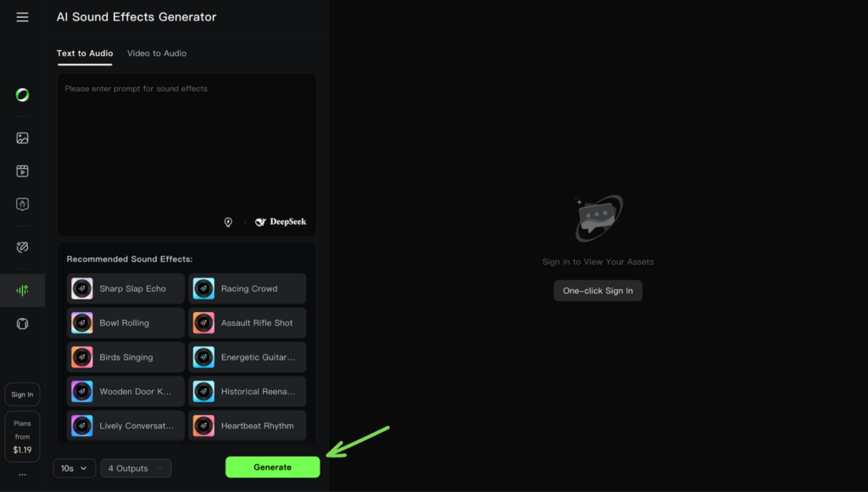868x492 pixels.
Task: Open the effects palette icon in the sidebar
Action: (x=22, y=247)
